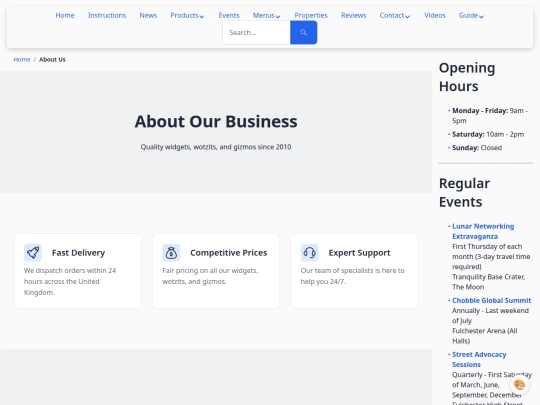
Task: Open the palette theme icon
Action: [x=519, y=384]
